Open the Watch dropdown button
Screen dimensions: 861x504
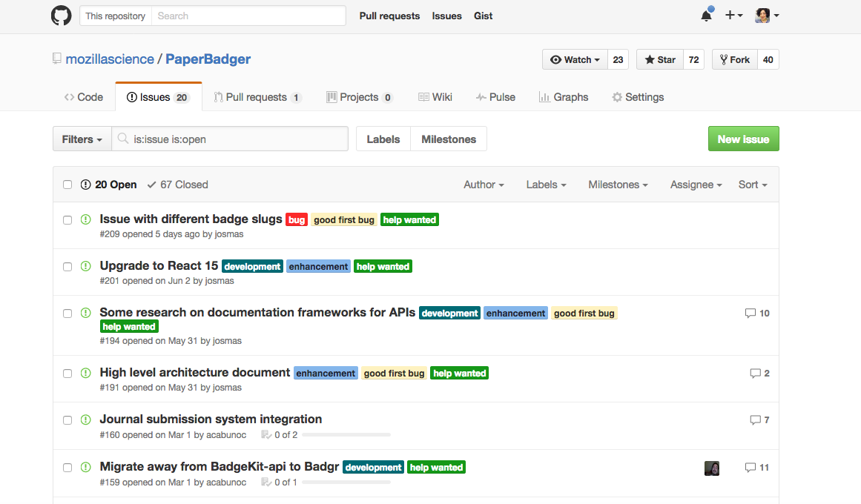(x=575, y=59)
